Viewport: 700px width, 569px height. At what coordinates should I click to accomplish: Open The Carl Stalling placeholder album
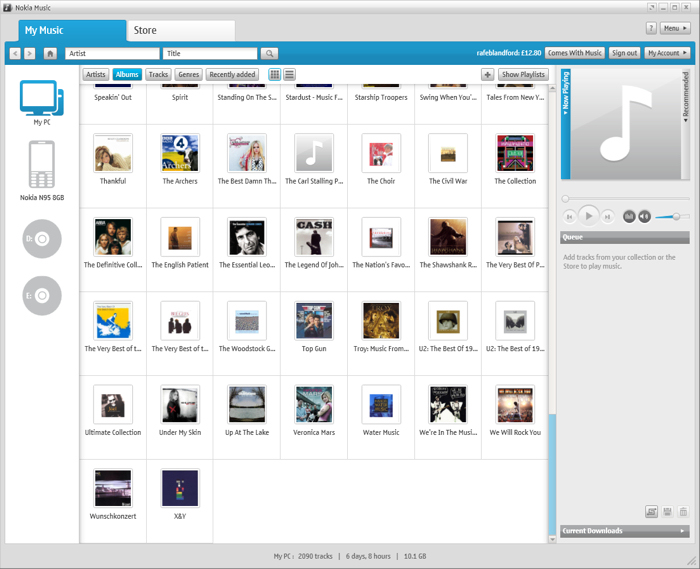pyautogui.click(x=314, y=153)
